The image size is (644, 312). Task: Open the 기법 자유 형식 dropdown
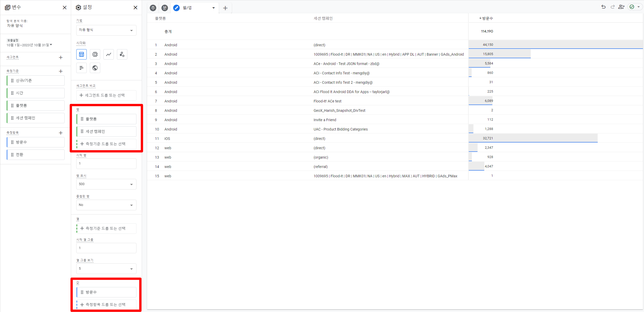(x=106, y=30)
